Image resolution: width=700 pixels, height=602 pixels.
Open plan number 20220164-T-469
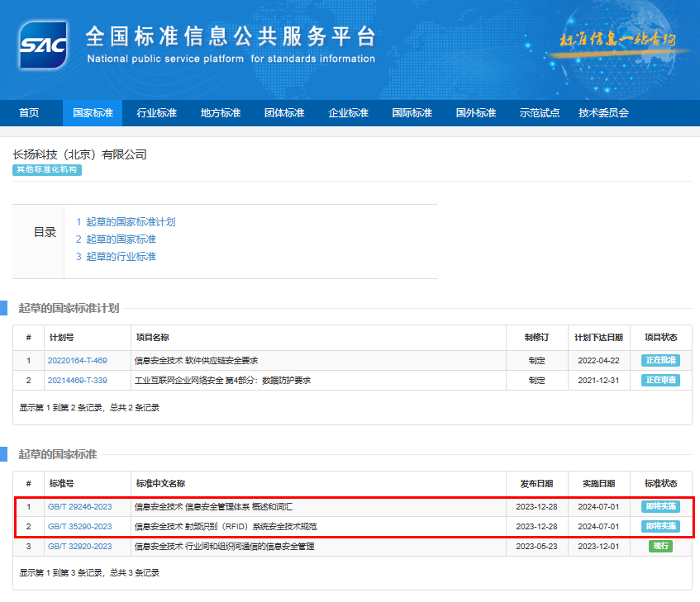pos(77,361)
